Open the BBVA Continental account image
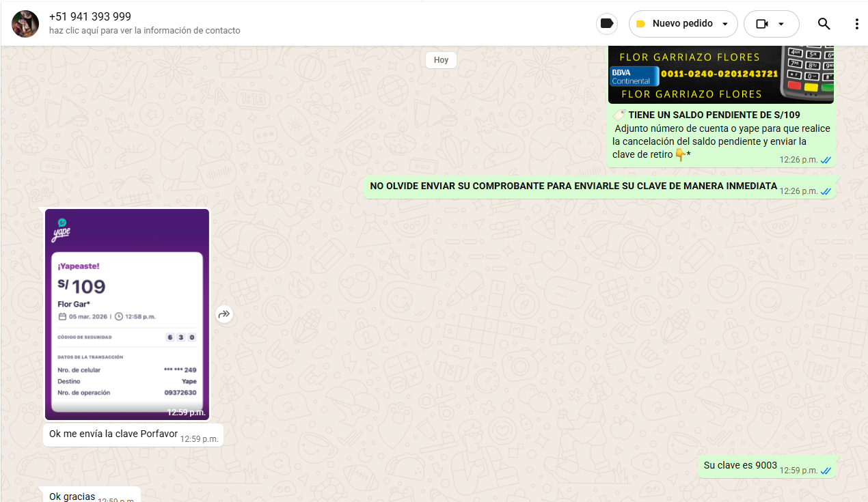Screen dimensions: 868x502 tap(721, 74)
